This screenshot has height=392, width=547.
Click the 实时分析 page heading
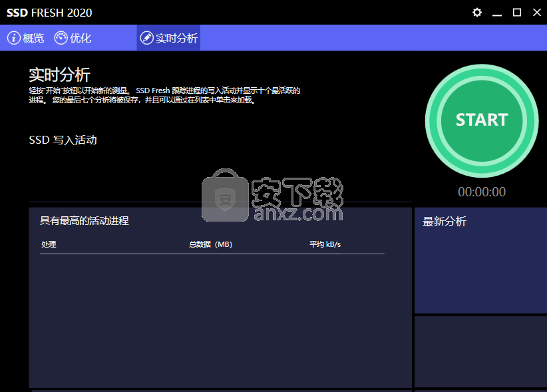[x=60, y=75]
